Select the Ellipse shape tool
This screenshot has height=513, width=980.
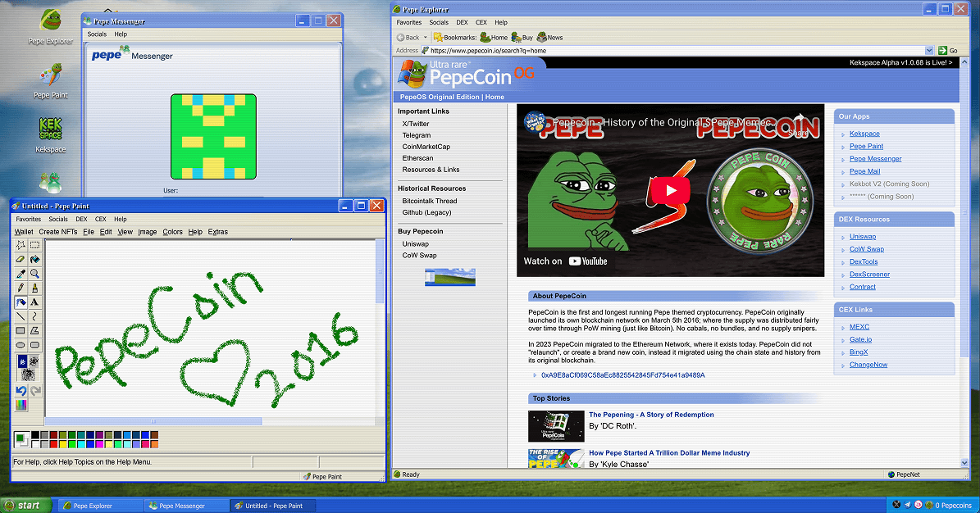(21, 345)
